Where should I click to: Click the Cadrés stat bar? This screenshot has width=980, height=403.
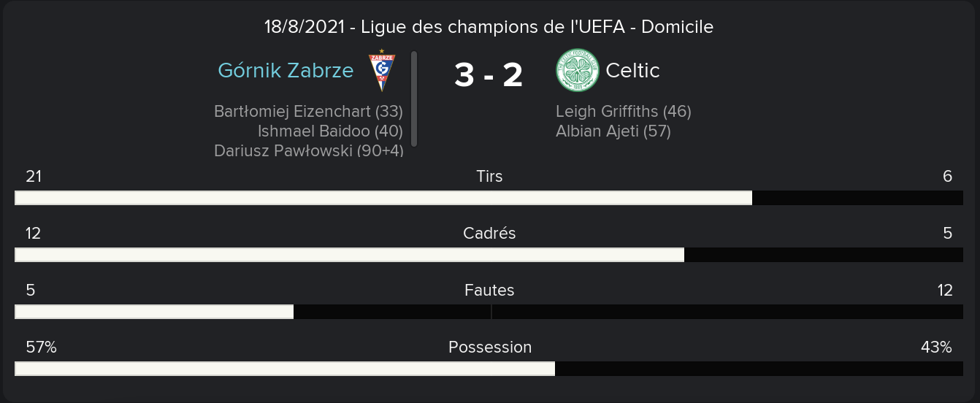click(x=489, y=255)
